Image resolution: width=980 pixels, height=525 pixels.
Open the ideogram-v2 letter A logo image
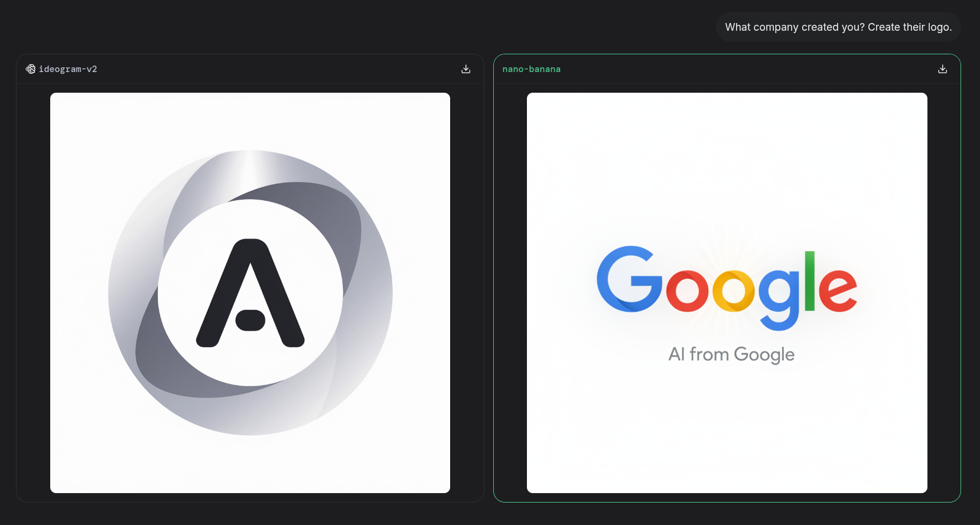click(250, 293)
